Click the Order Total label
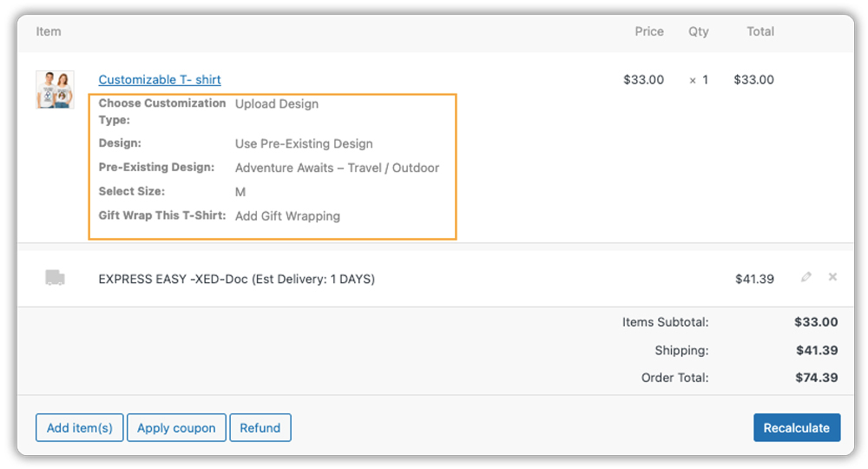Screen dimensions: 868x469 674,378
